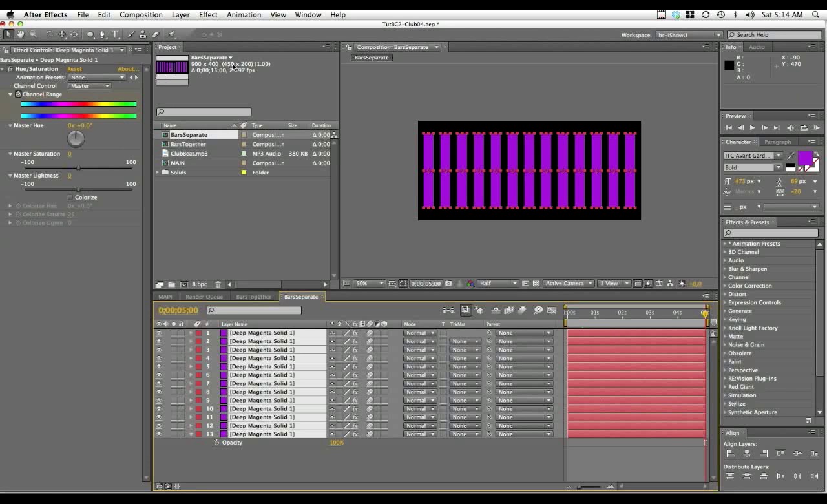
Task: Mute audio in the Preview panel
Action: pyautogui.click(x=790, y=128)
